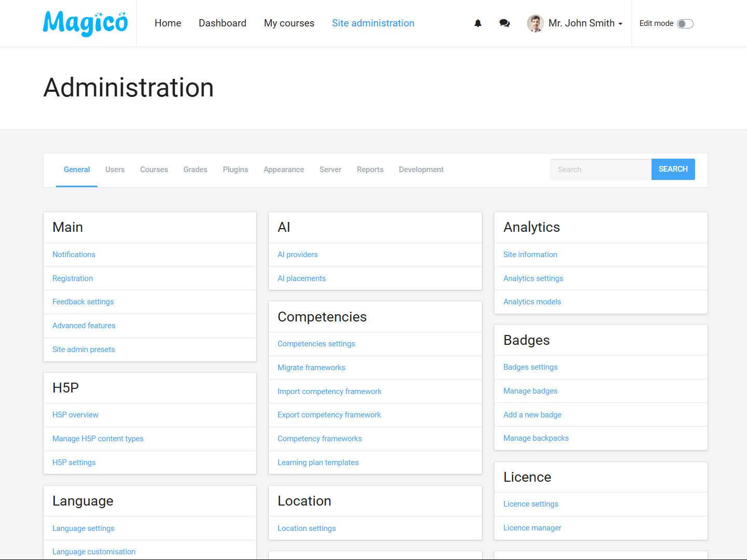Open Add a new badge
Screen dimensions: 747x560
[532, 414]
